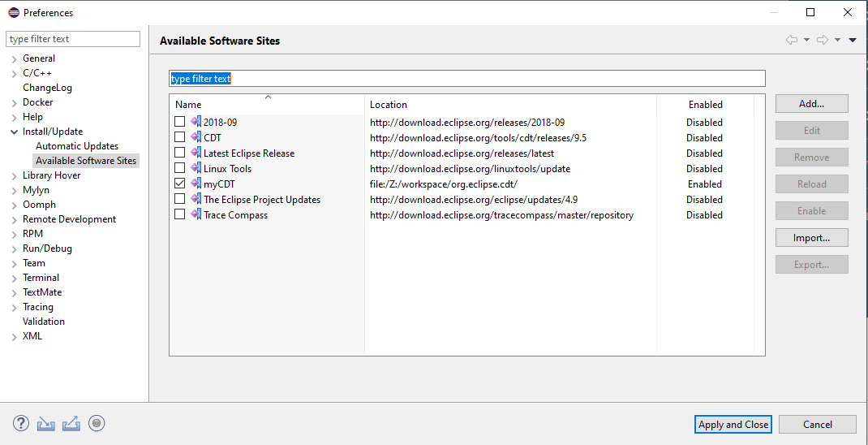868x445 pixels.
Task: Open the view menu dropdown triangle
Action: [853, 40]
